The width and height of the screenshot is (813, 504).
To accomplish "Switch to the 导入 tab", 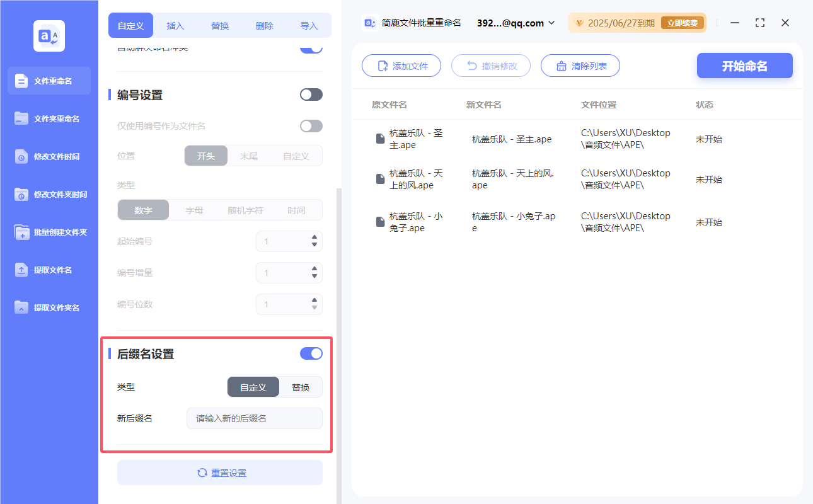I will coord(309,25).
